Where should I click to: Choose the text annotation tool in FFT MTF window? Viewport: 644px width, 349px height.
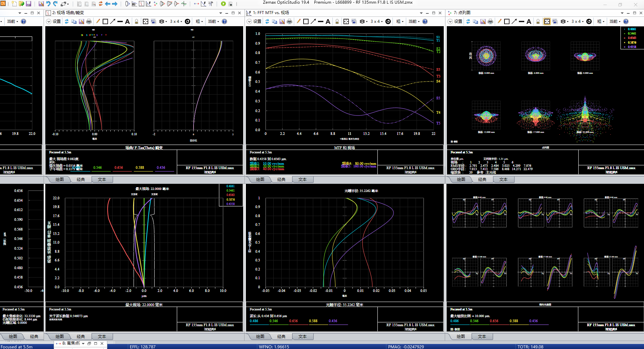(x=328, y=21)
